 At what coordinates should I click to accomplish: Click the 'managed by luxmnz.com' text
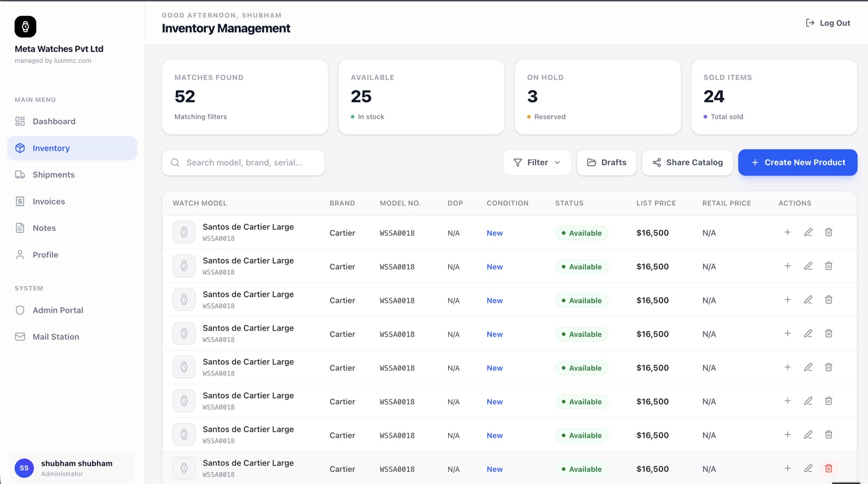pos(53,61)
